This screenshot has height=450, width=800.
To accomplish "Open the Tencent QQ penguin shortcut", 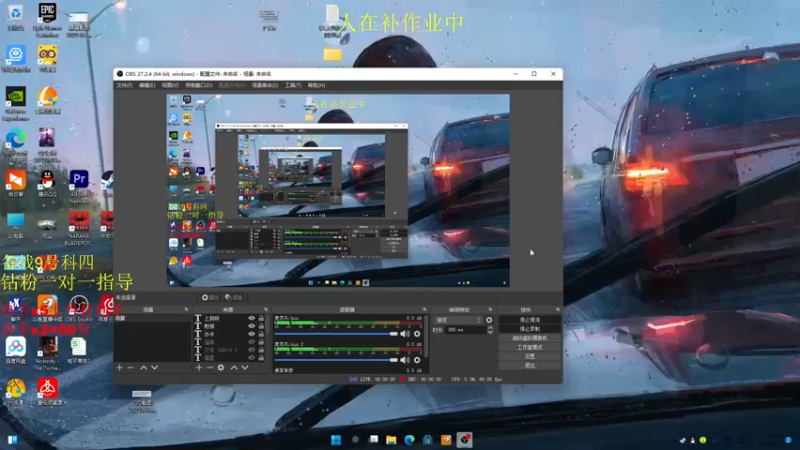I will coord(47,183).
